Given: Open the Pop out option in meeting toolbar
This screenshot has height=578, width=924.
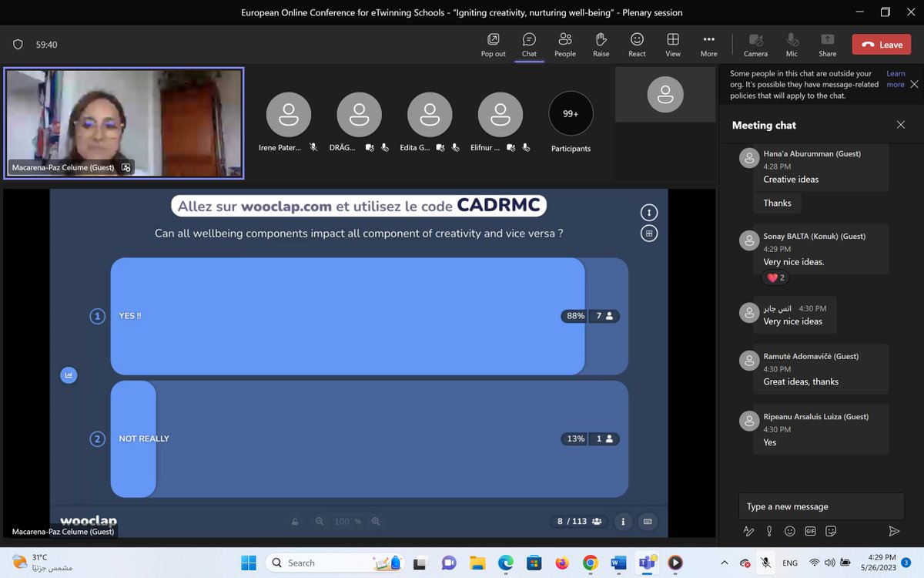Looking at the screenshot, I should coord(493,45).
